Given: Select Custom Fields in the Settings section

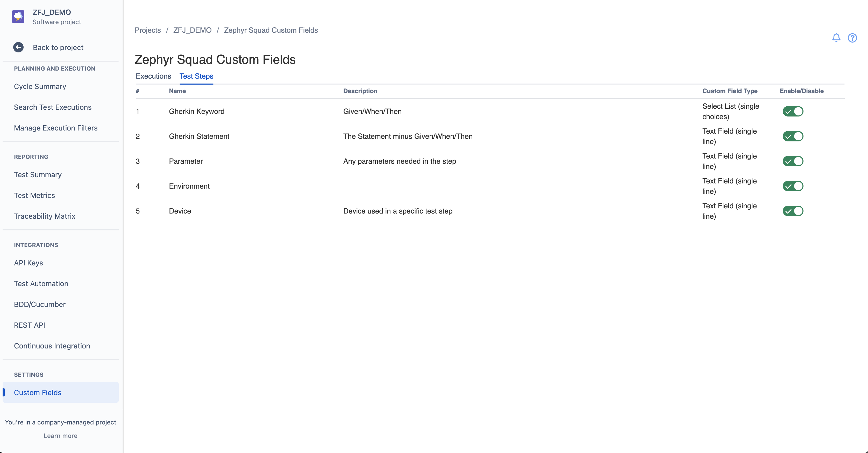Looking at the screenshot, I should click(x=38, y=393).
